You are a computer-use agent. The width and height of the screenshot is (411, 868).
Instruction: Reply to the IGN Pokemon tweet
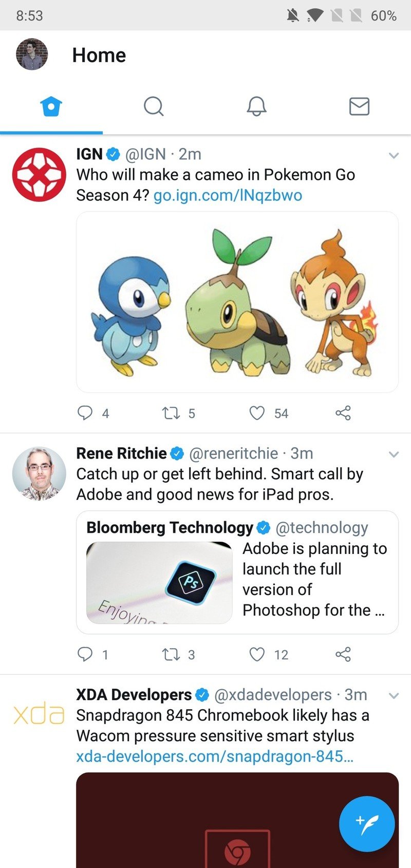tap(85, 413)
